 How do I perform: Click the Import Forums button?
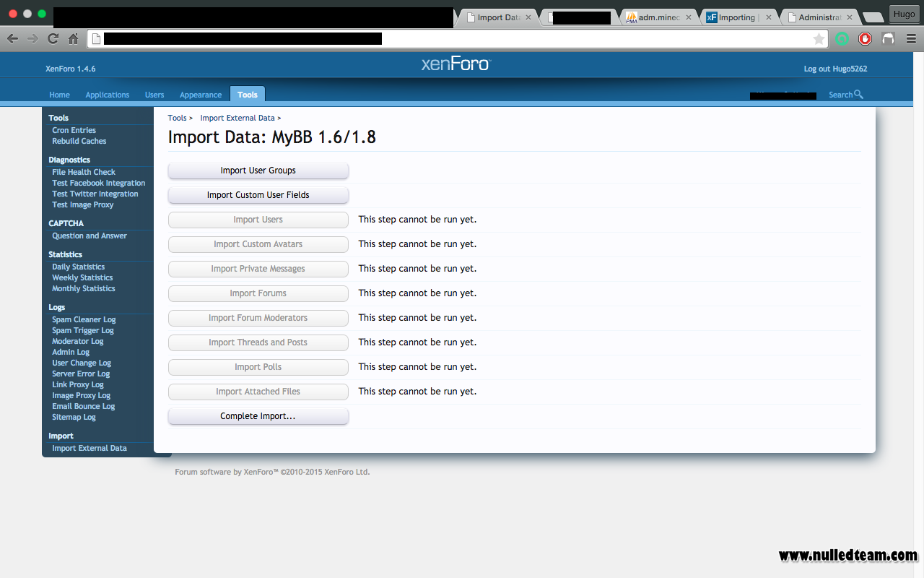(258, 293)
